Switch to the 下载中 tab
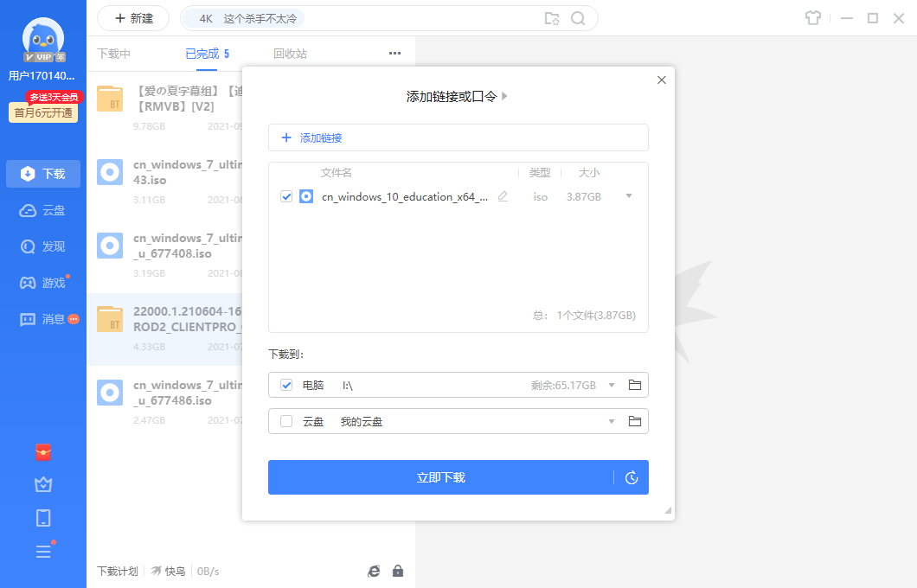This screenshot has width=917, height=588. [113, 53]
